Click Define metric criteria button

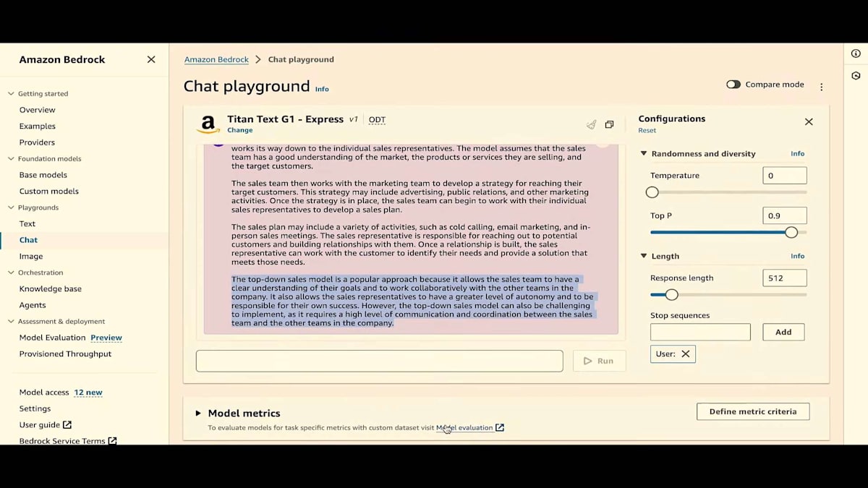pyautogui.click(x=753, y=411)
